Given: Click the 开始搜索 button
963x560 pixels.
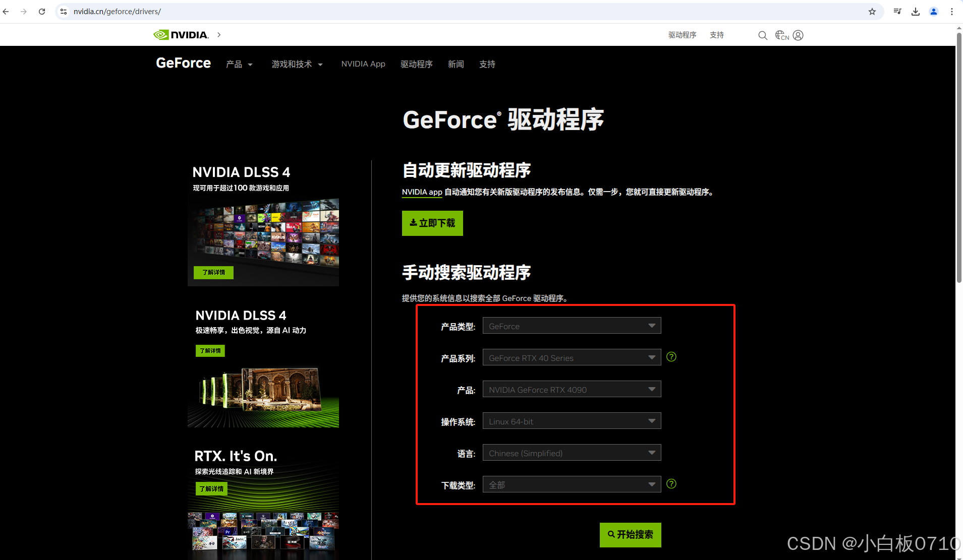Looking at the screenshot, I should [630, 535].
